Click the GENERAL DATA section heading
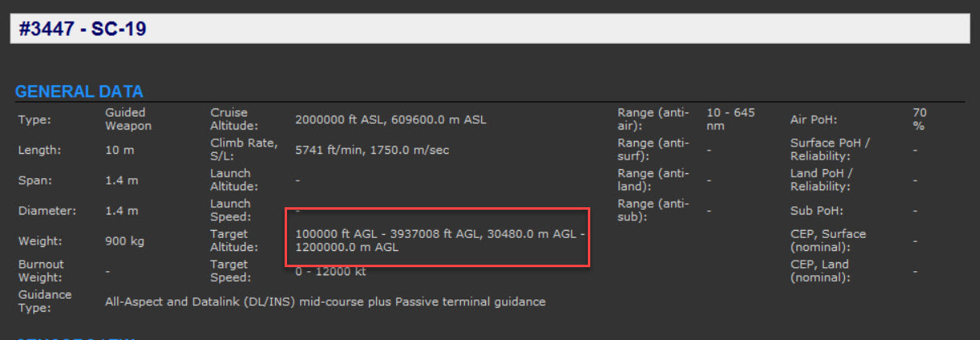Screen dimensions: 980x340 [x=79, y=91]
